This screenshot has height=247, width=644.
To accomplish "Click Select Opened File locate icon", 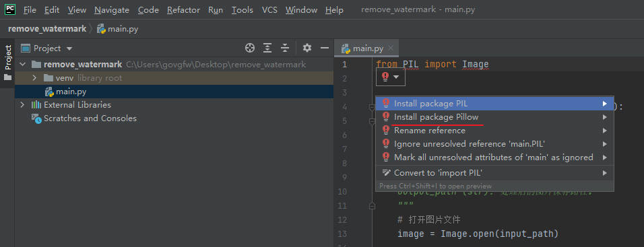I will [250, 48].
